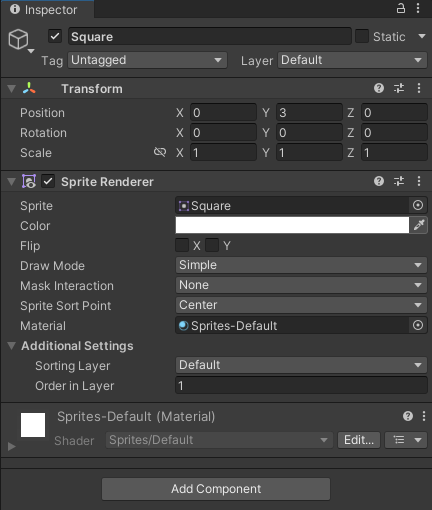
Task: Enable the Static checkbox
Action: pos(362,36)
